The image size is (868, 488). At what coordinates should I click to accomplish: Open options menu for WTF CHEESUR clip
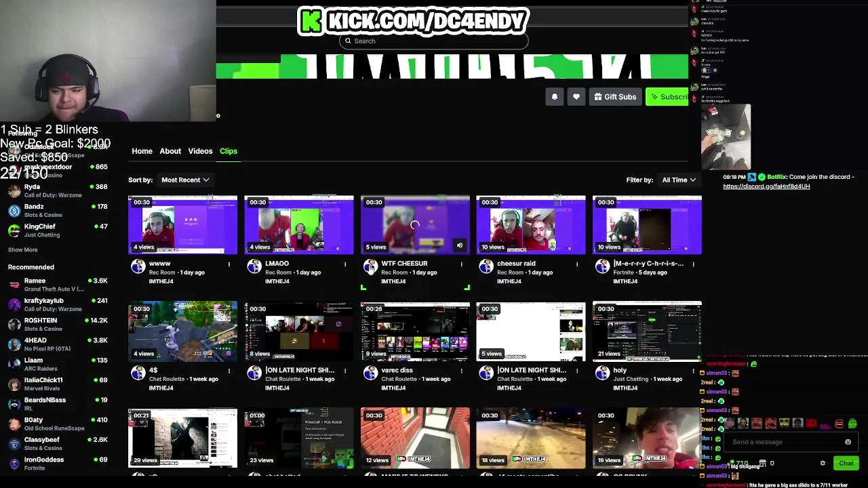tap(461, 264)
